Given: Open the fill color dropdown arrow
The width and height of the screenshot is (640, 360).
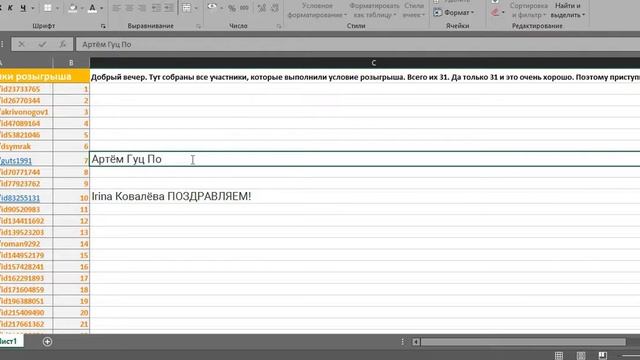Looking at the screenshot, I should [x=82, y=8].
